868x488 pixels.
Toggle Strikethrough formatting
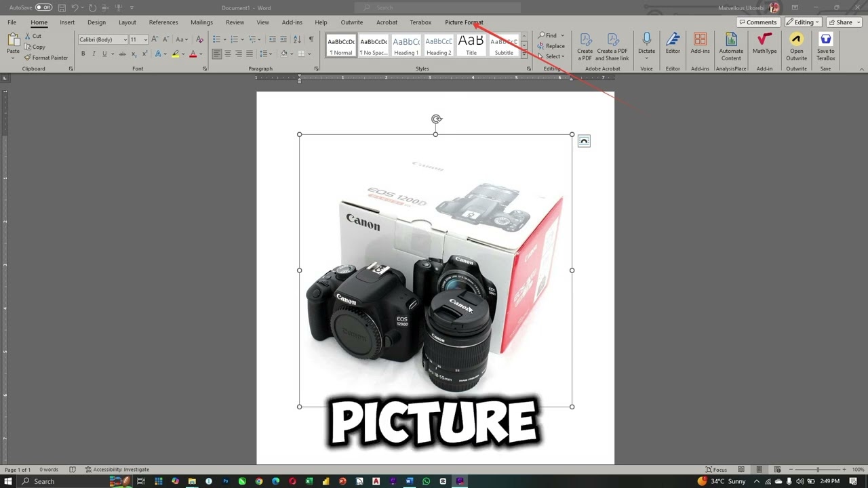coord(121,54)
